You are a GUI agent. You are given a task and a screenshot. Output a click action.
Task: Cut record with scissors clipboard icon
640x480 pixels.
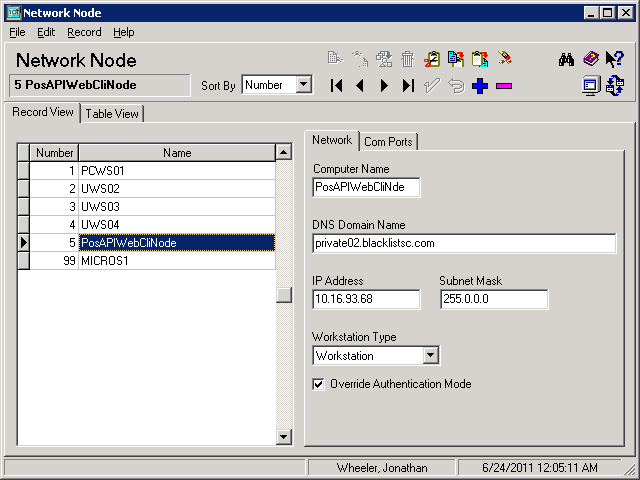click(x=431, y=59)
